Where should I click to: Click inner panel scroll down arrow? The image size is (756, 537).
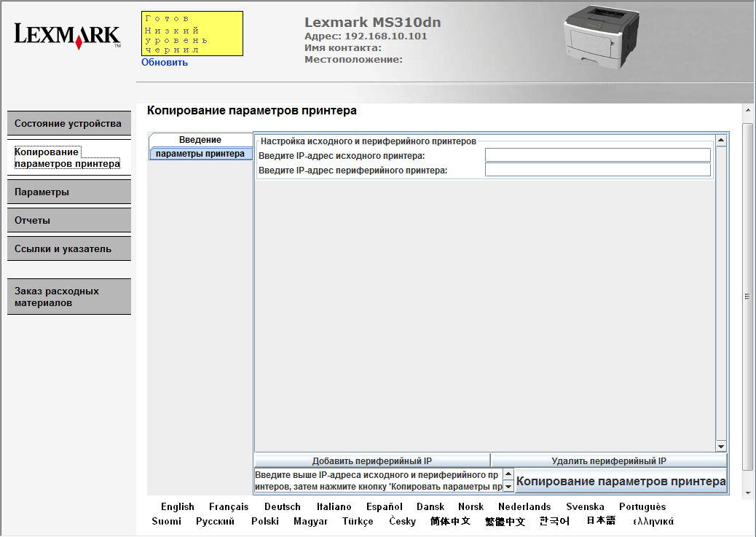pos(721,447)
